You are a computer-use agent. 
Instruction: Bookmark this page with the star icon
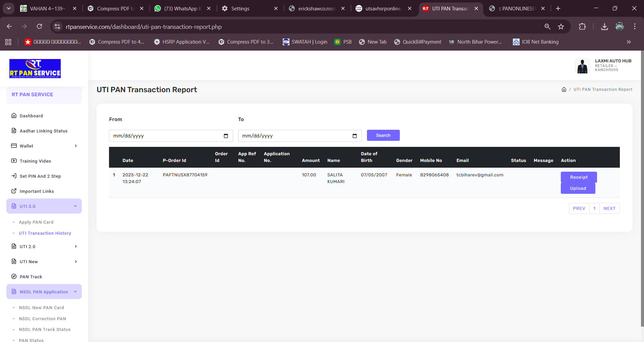click(x=561, y=27)
